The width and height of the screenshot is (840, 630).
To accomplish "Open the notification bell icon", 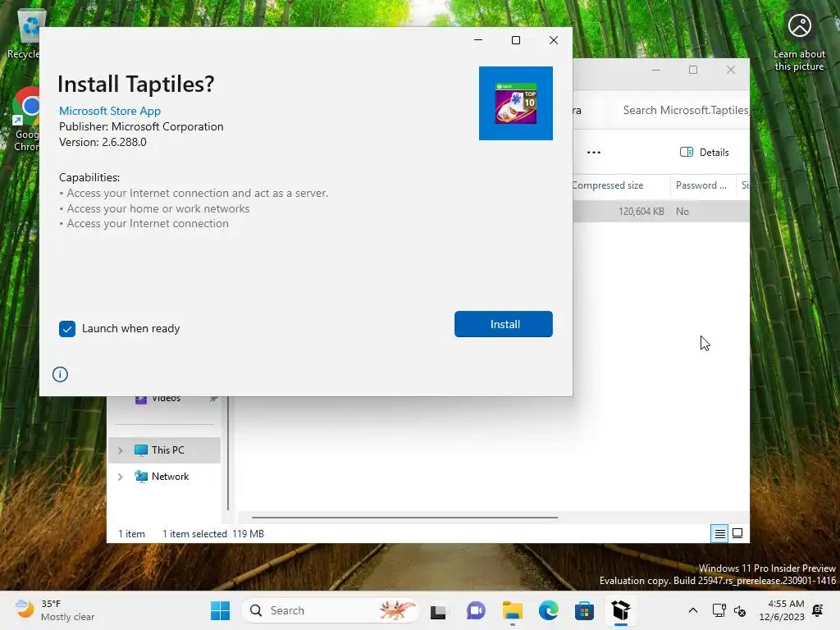I will [x=818, y=610].
